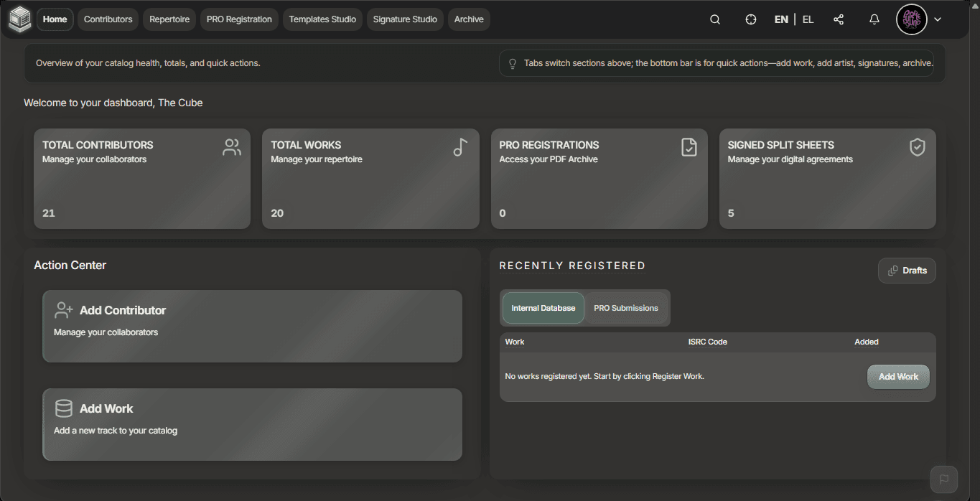Image resolution: width=980 pixels, height=501 pixels.
Task: Click the document check icon on PRO Registrations
Action: 689,147
